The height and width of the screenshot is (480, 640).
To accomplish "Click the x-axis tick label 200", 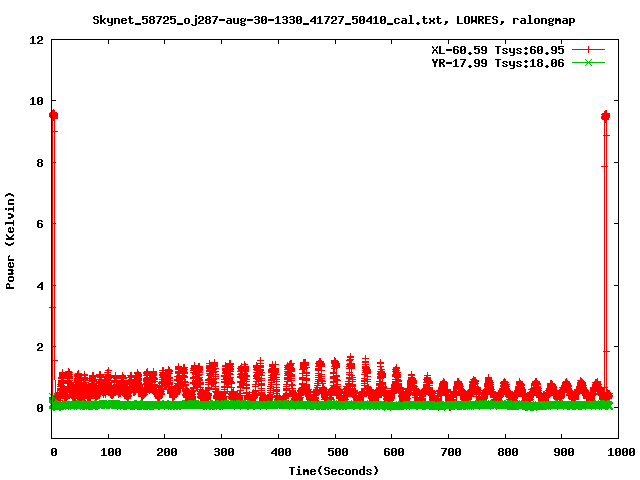I will click(167, 452).
